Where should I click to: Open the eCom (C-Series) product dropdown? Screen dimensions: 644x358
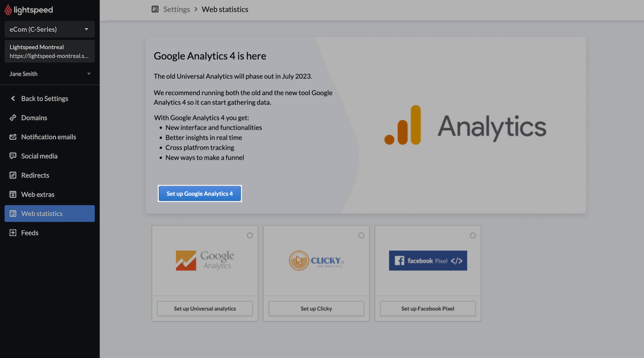tap(50, 29)
